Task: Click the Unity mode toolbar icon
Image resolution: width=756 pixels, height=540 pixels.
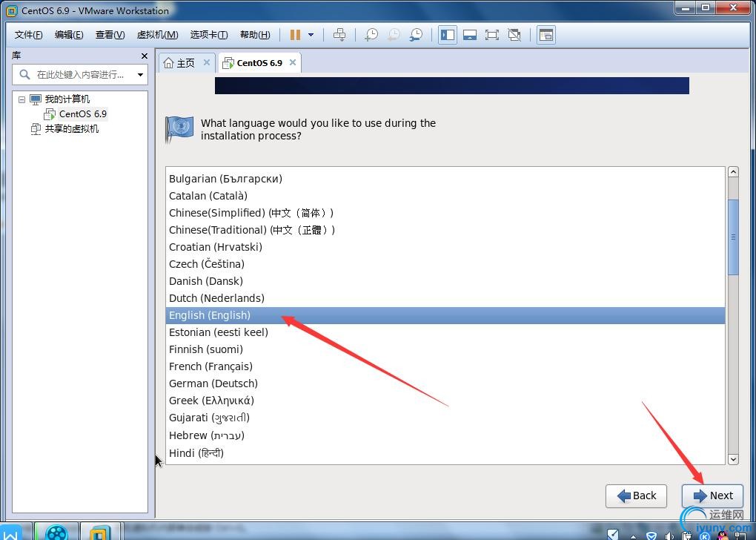Action: click(x=514, y=35)
